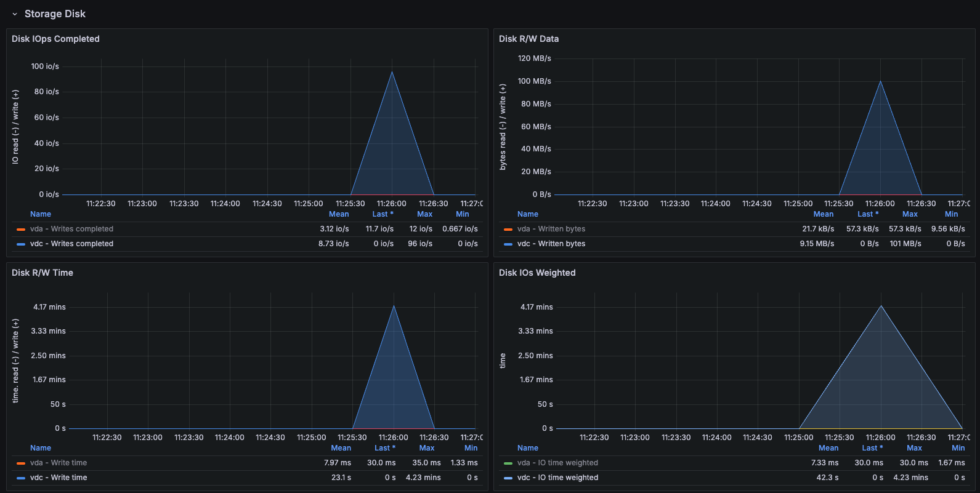The width and height of the screenshot is (980, 493).
Task: Collapse the Storage Disk row chevron
Action: pos(15,14)
